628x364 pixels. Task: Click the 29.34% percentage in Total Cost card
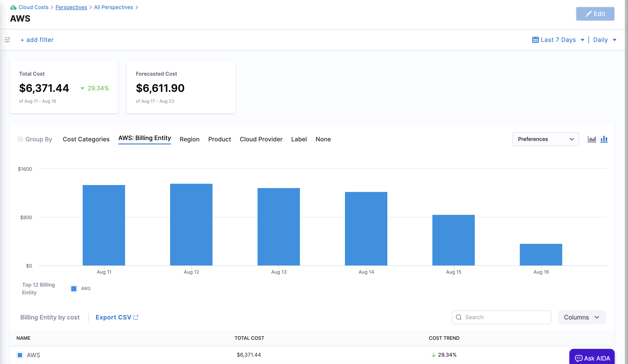(98, 88)
